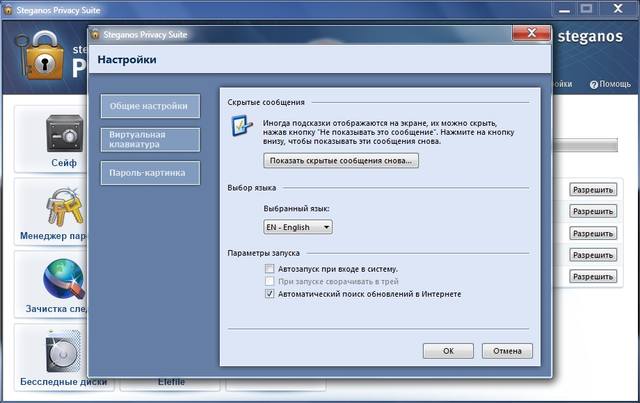Minimize the main Steganos window
This screenshot has width=640, height=403.
click(x=564, y=9)
